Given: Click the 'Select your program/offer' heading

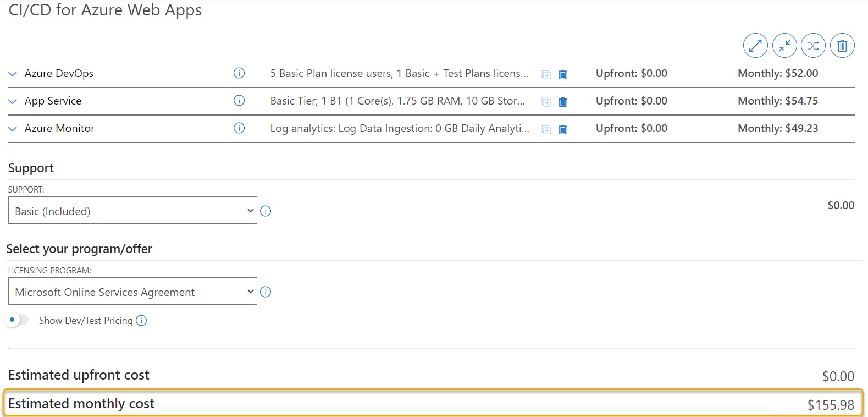Looking at the screenshot, I should 79,249.
